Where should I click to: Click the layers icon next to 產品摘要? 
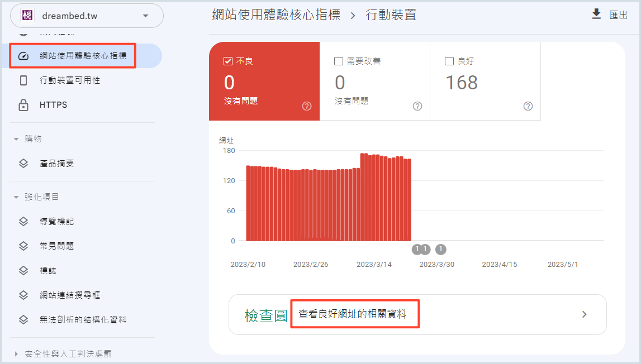23,164
